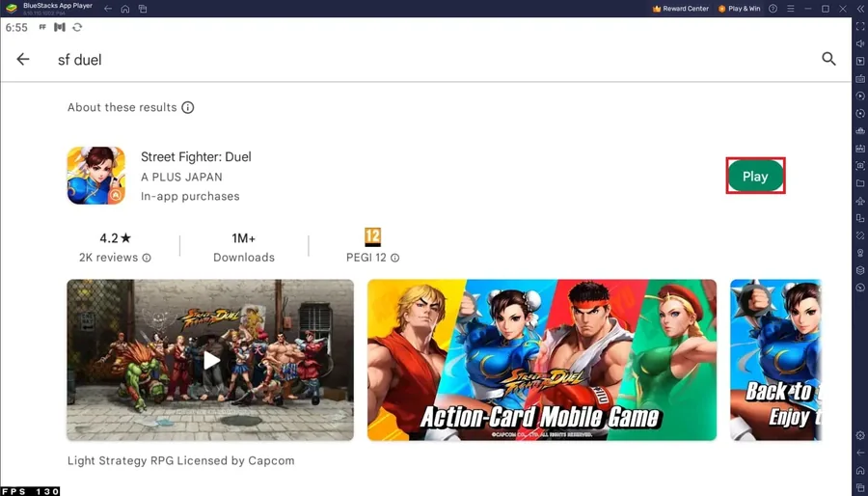Open Reward Center in title bar

[680, 9]
